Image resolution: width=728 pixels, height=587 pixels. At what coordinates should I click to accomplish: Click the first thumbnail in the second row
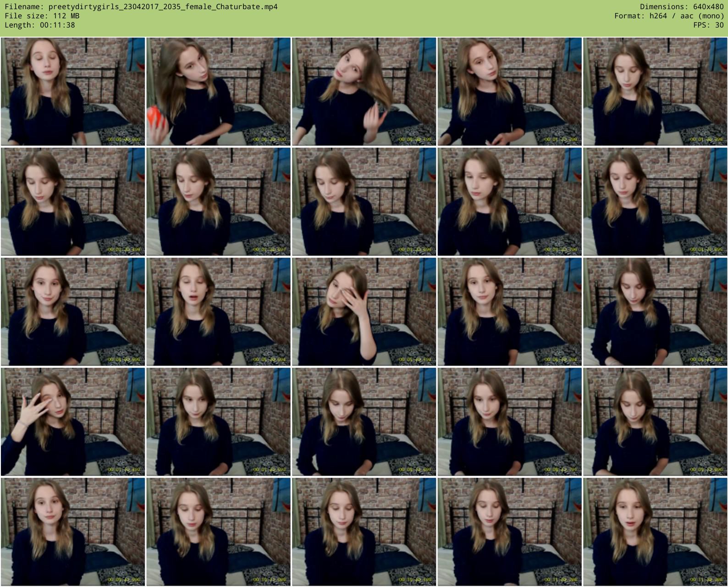(73, 201)
